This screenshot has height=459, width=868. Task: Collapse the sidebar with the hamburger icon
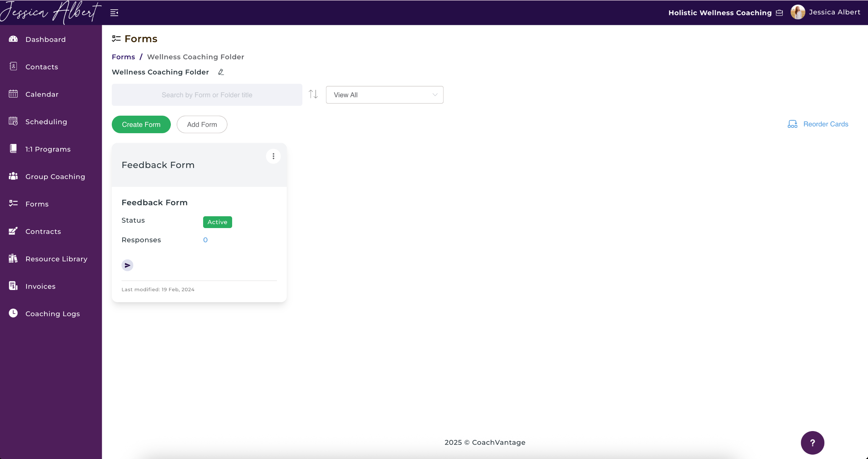tap(114, 13)
